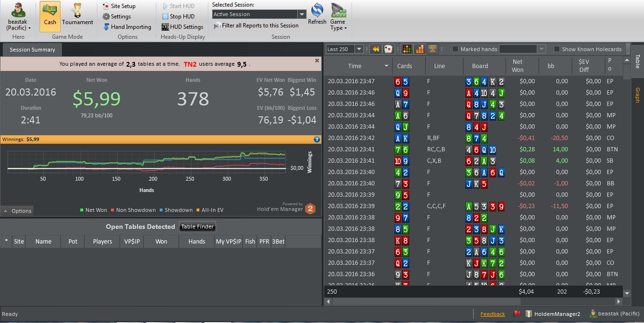The image size is (644, 323).
Task: Sort open tables by Name column
Action: point(43,241)
